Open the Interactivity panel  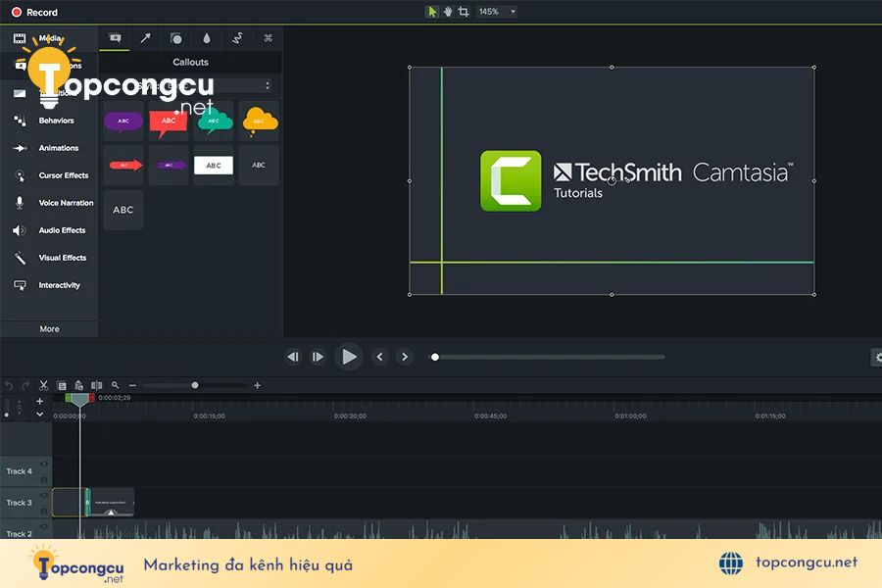[x=49, y=285]
